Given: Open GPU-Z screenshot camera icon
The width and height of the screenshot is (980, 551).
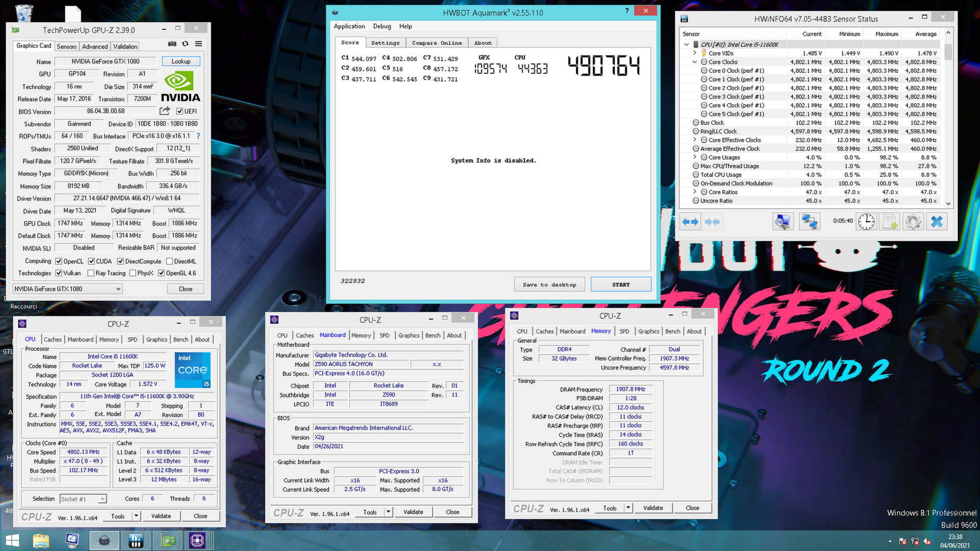Looking at the screenshot, I should (172, 44).
